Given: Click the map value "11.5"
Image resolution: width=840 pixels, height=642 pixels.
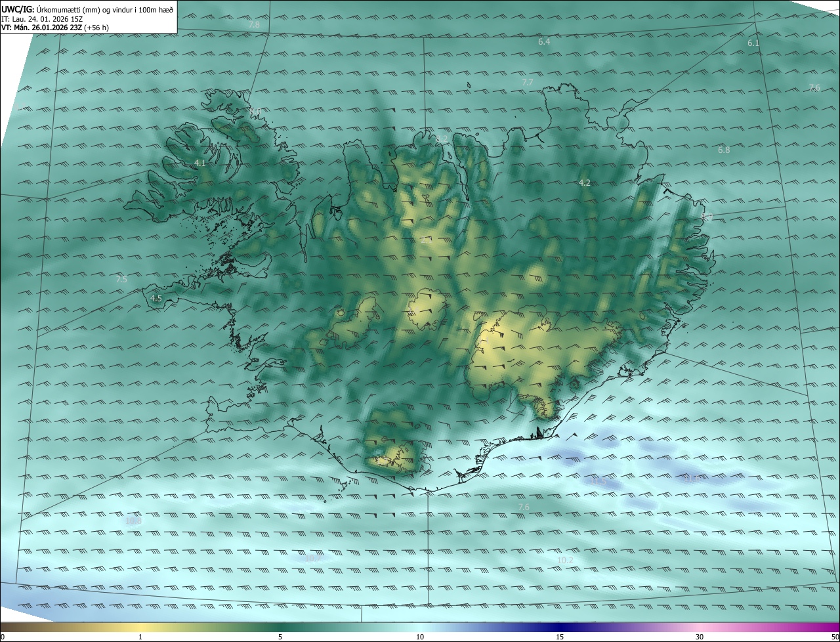Looking at the screenshot, I should click(x=598, y=482).
